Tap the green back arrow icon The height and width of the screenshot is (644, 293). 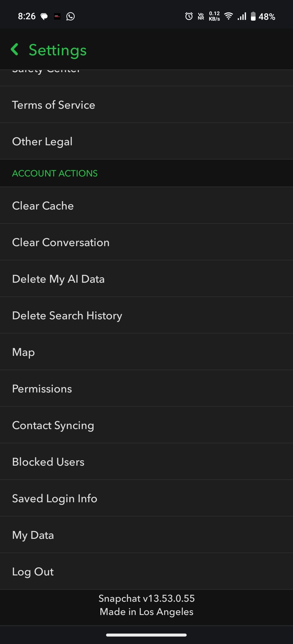[15, 50]
